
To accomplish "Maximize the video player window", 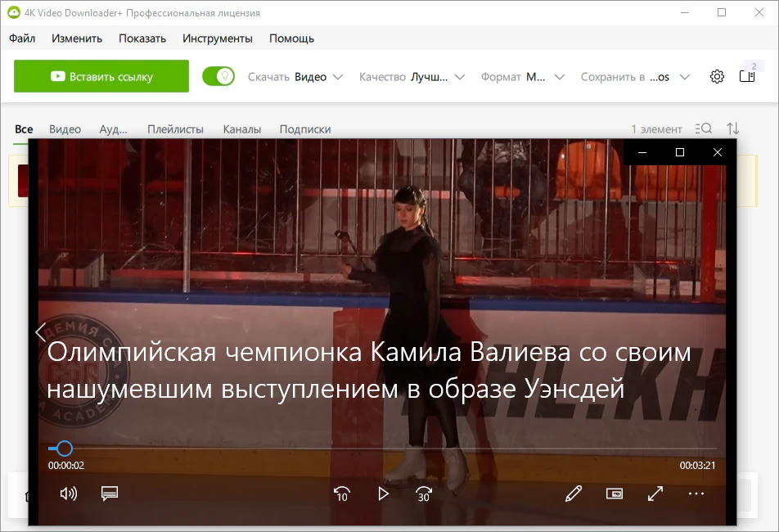I will (680, 152).
